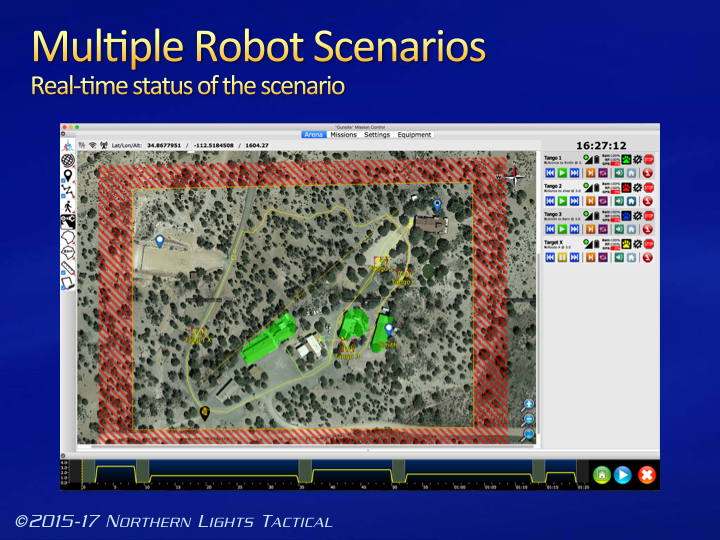This screenshot has height=540, width=720.
Task: Open the Equipment tab
Action: click(x=414, y=134)
